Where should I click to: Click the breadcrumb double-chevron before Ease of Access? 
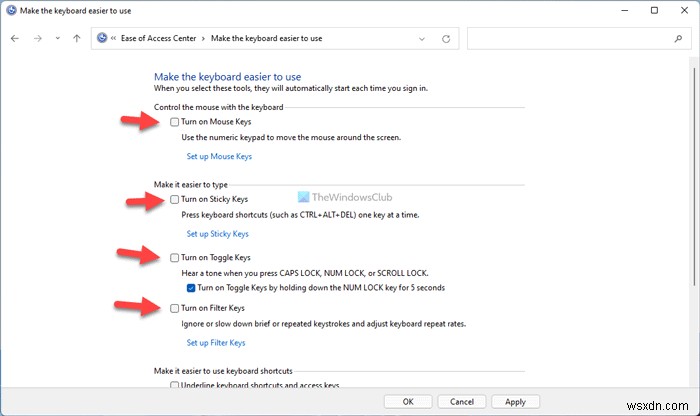(113, 38)
